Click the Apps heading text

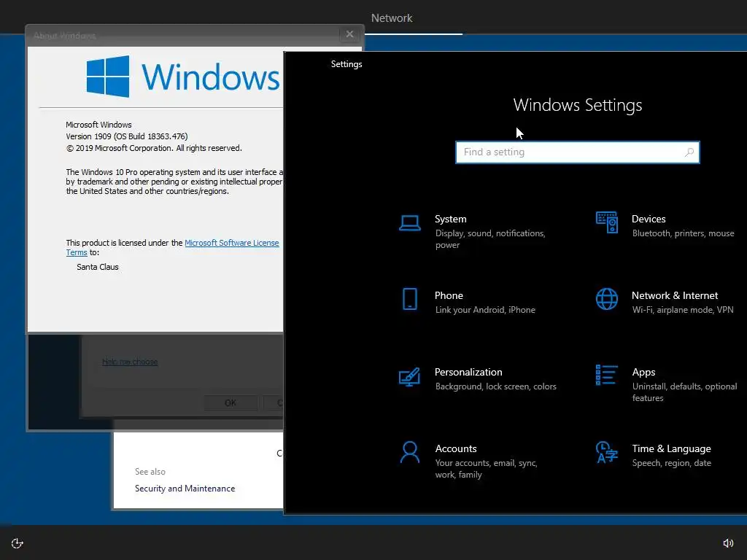[x=643, y=373]
